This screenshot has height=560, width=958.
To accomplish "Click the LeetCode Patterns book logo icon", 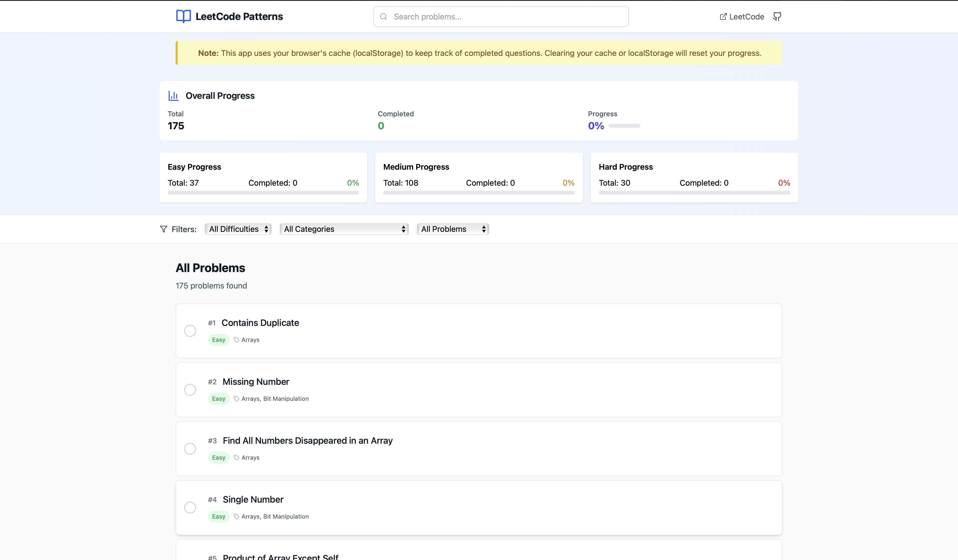I will tap(183, 16).
